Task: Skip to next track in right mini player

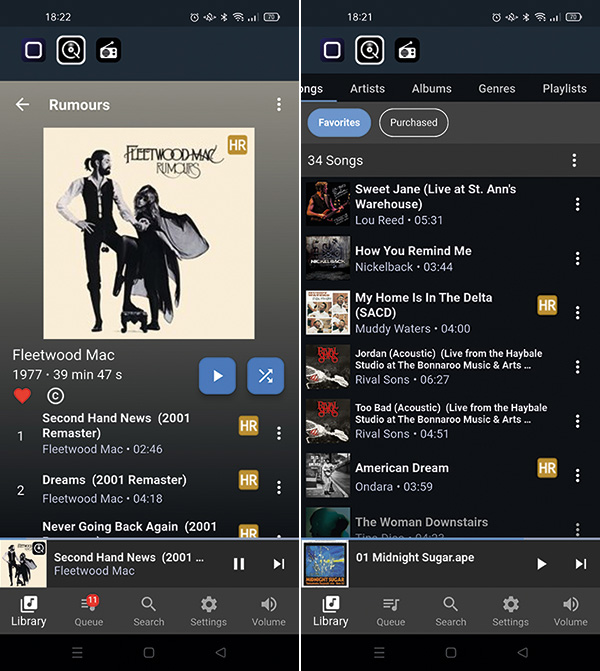Action: pos(581,564)
